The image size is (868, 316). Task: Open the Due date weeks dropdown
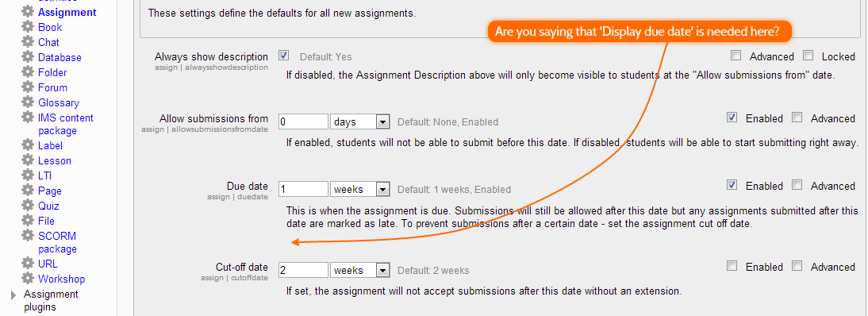tap(360, 189)
